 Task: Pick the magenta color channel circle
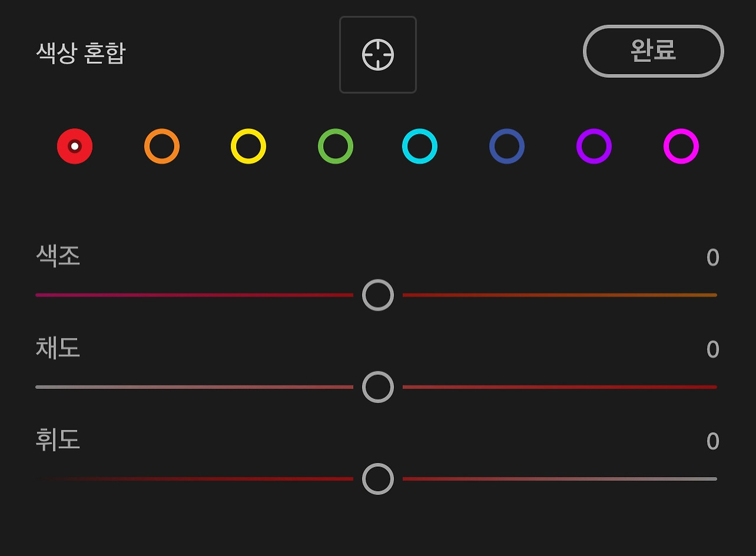point(681,146)
